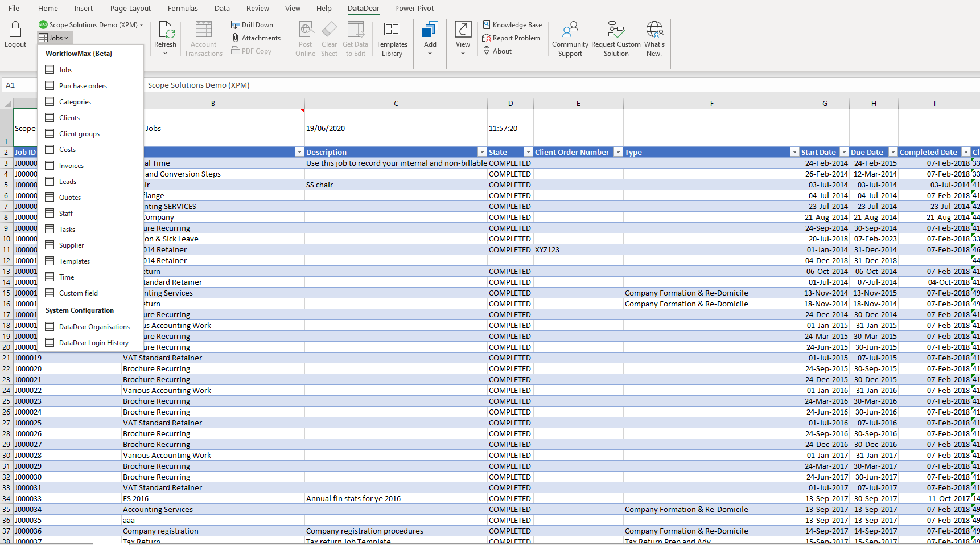Open the Start Date filter dropdown
Viewport: 980px width, 545px height.
coord(845,152)
